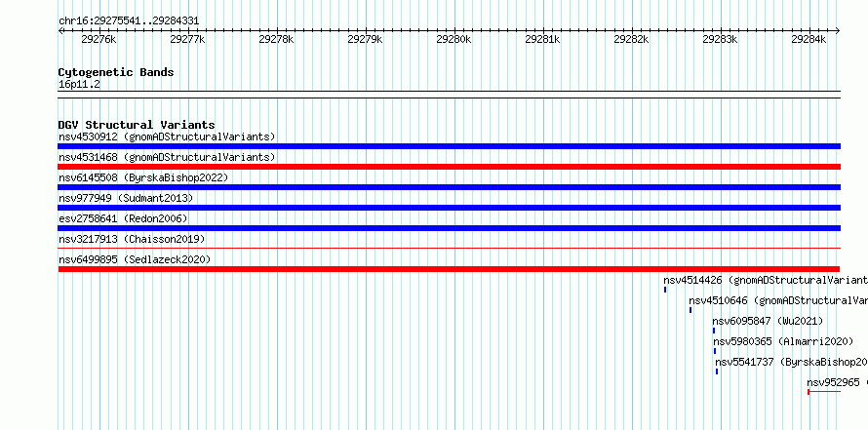Click the blue bar beneath nsv977949
The height and width of the screenshot is (430, 868).
click(x=449, y=208)
